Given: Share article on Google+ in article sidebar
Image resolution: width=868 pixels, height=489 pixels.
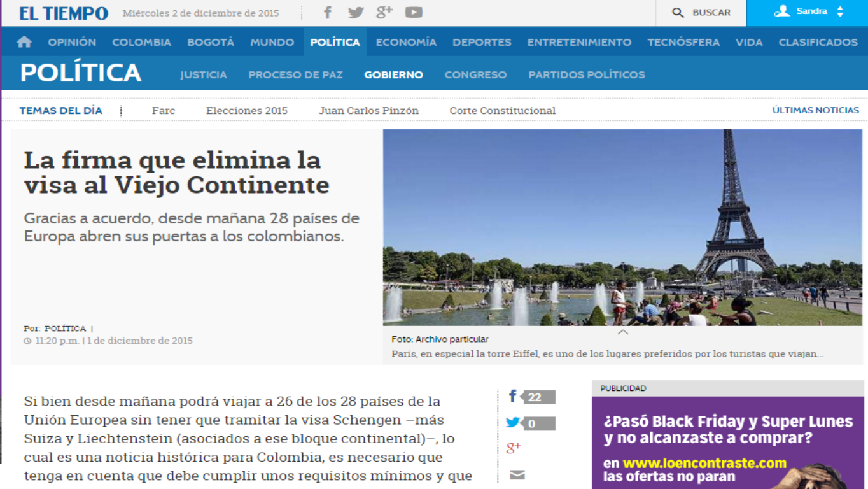Looking at the screenshot, I should (x=514, y=448).
